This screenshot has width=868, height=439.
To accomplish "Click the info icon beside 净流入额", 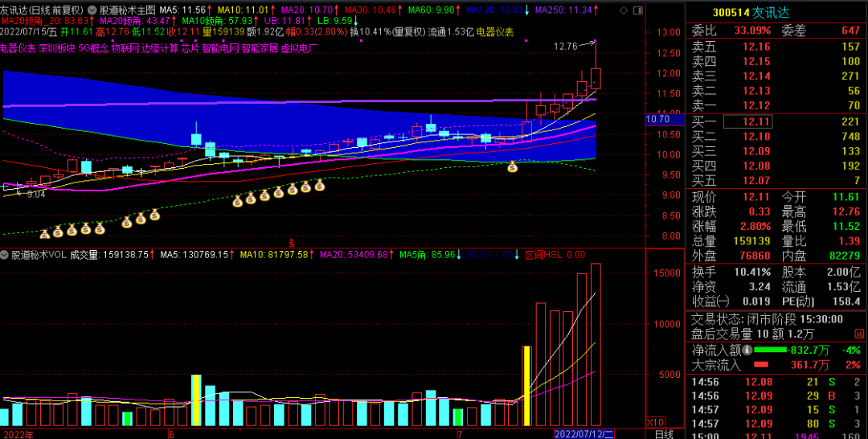I will (x=747, y=350).
